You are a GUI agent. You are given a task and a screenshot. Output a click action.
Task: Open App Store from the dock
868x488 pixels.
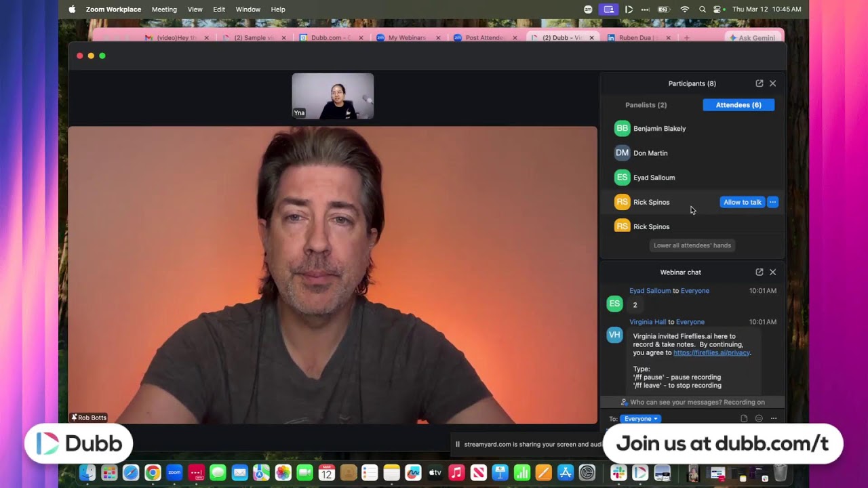565,472
